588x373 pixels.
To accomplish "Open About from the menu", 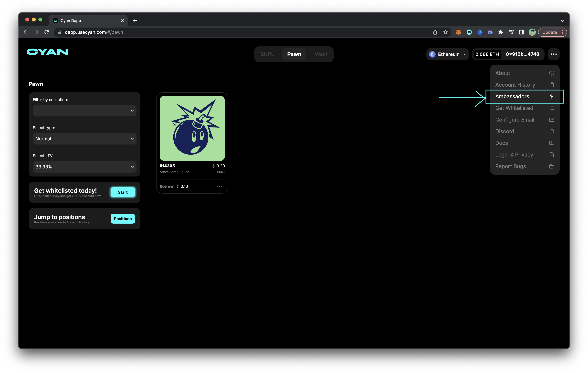I will [525, 73].
